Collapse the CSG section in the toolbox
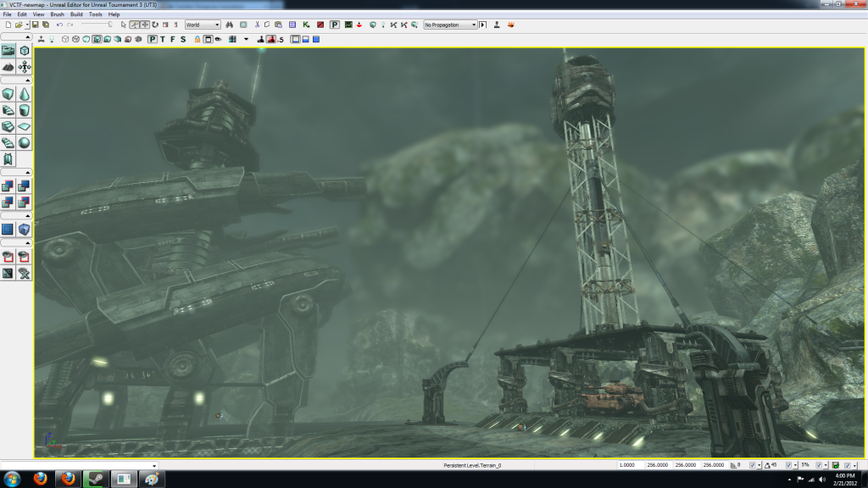This screenshot has height=488, width=868. [x=28, y=173]
